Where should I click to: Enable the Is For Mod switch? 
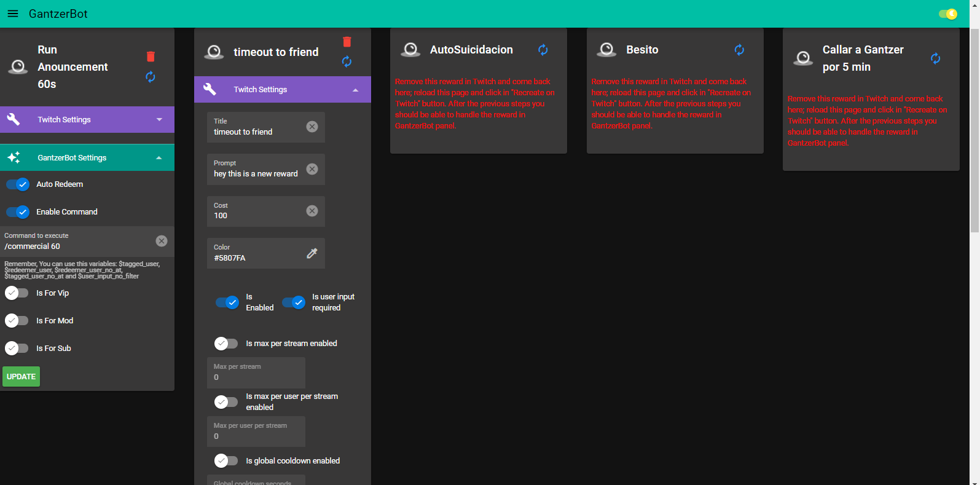click(17, 321)
